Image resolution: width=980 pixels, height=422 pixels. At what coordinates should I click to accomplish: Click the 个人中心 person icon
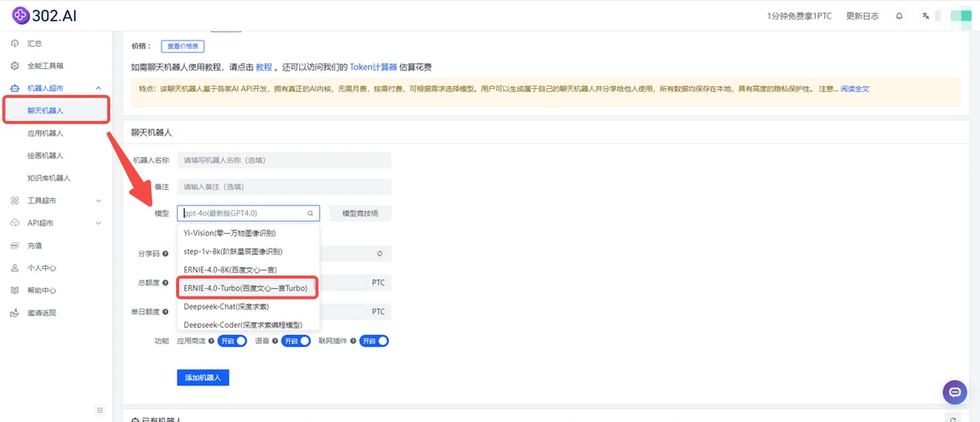point(15,268)
